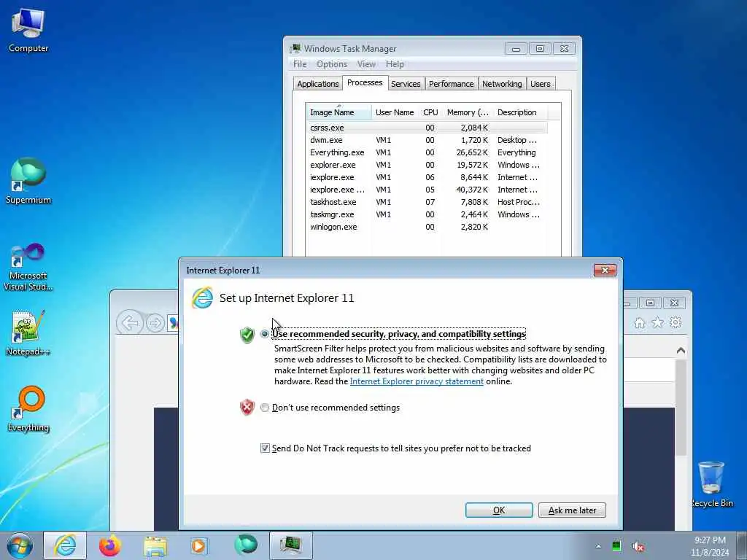Click the IE browser Forward arrow button
The image size is (747, 560).
click(x=155, y=323)
